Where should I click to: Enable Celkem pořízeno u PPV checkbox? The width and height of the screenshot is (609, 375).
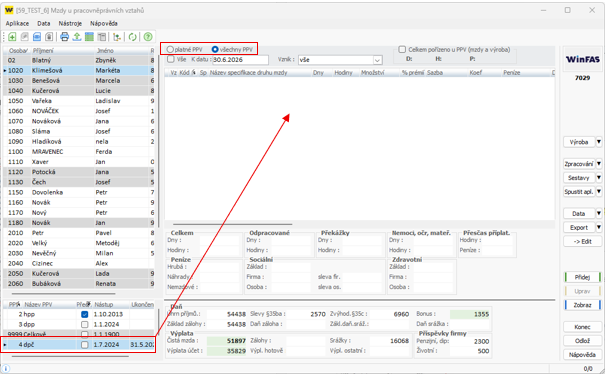[402, 49]
